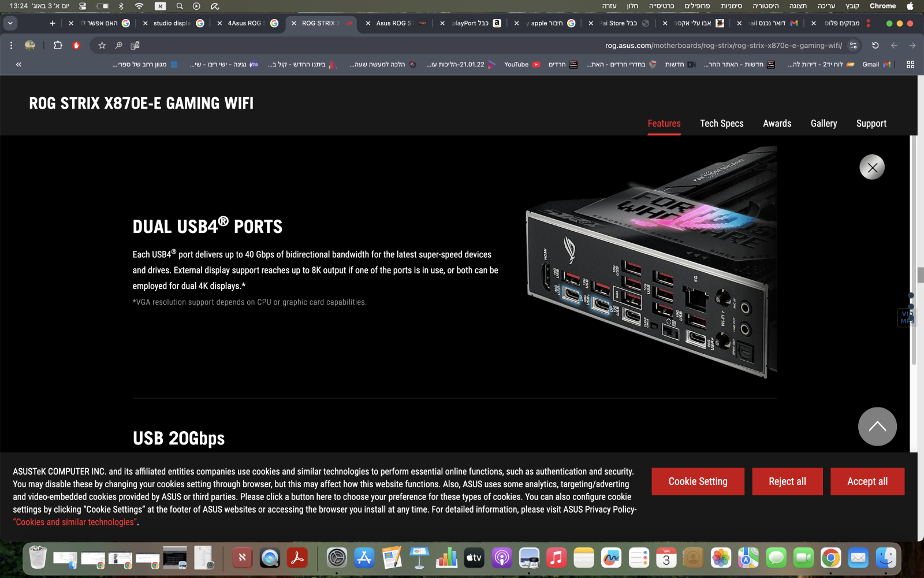Open a new tab with the plus button
The height and width of the screenshot is (578, 924).
click(53, 23)
